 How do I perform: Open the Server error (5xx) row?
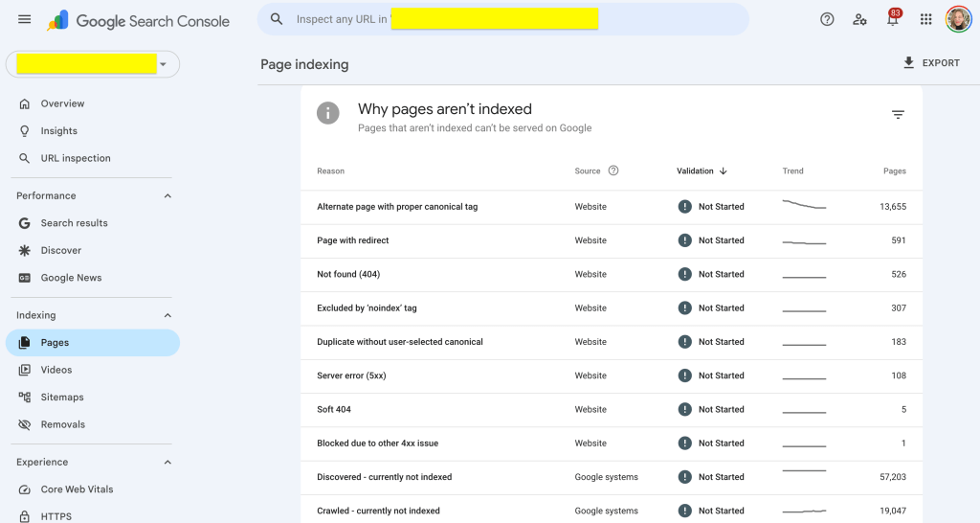point(612,376)
